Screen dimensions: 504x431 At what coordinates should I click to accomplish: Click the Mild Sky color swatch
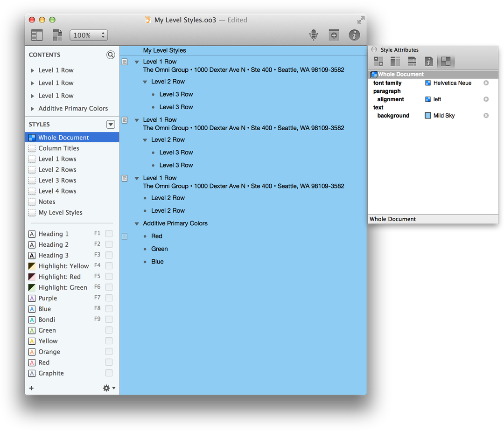(x=428, y=115)
